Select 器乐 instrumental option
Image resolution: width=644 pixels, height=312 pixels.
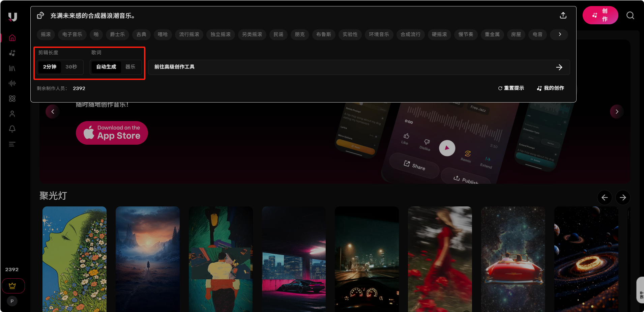point(130,67)
